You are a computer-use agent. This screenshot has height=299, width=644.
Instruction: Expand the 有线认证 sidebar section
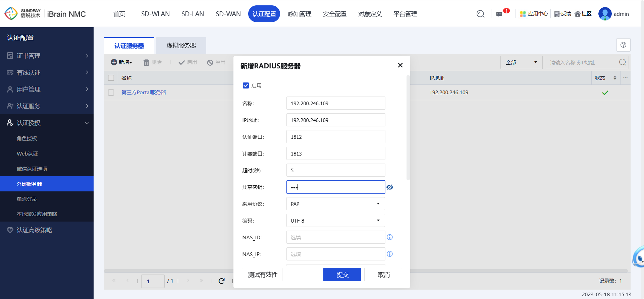click(47, 72)
